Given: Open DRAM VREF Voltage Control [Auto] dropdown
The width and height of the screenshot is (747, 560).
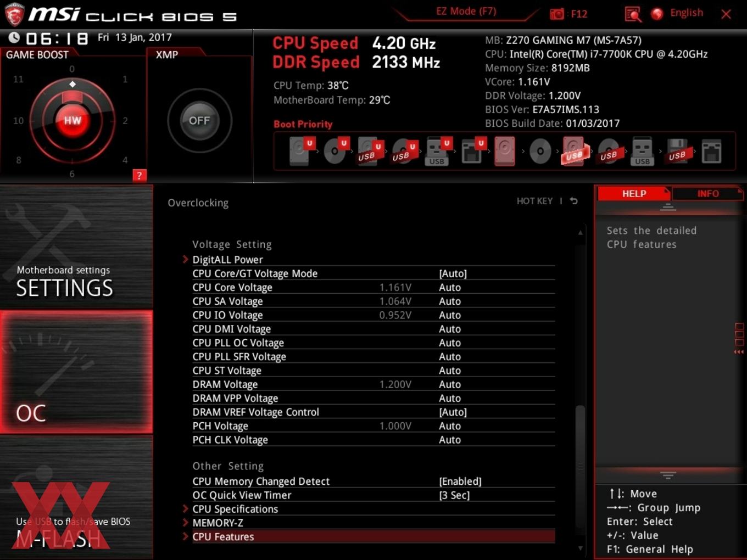Looking at the screenshot, I should coord(453,412).
